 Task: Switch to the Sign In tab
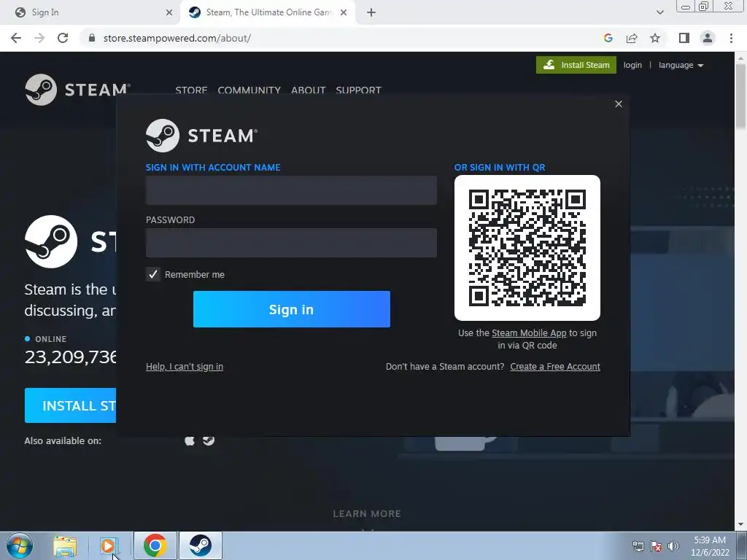90,12
